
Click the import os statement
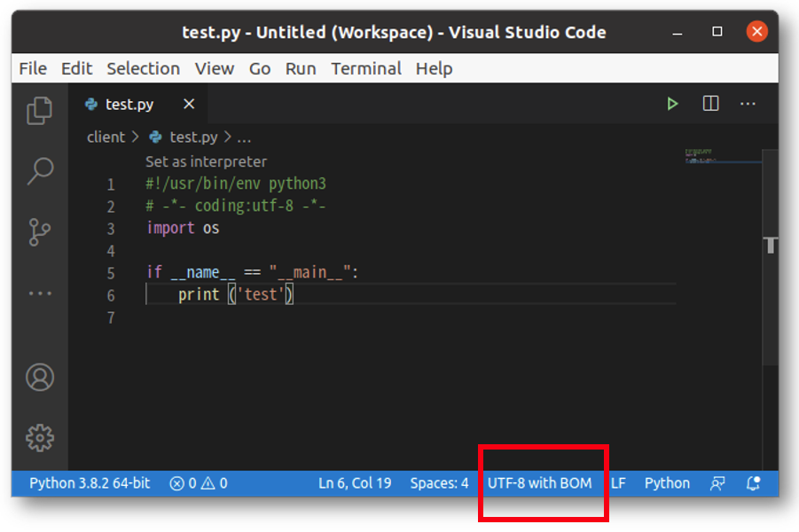tap(183, 228)
